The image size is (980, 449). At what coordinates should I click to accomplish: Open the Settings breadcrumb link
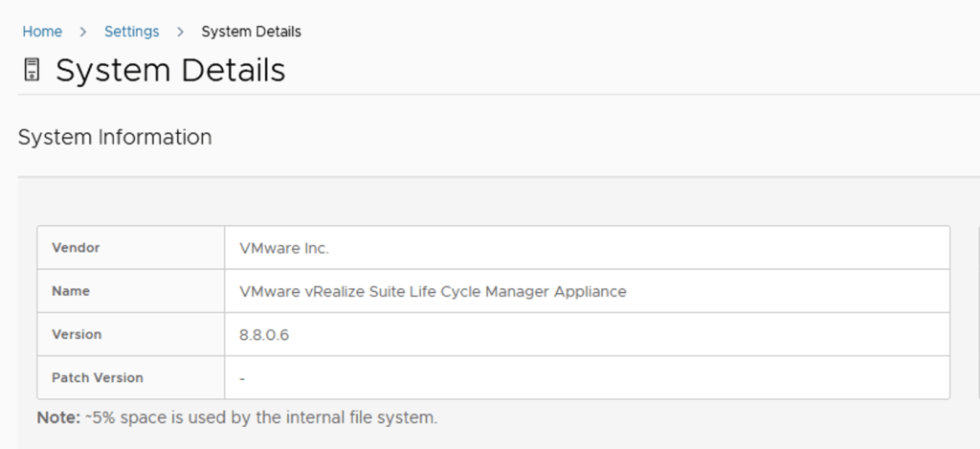coord(131,32)
